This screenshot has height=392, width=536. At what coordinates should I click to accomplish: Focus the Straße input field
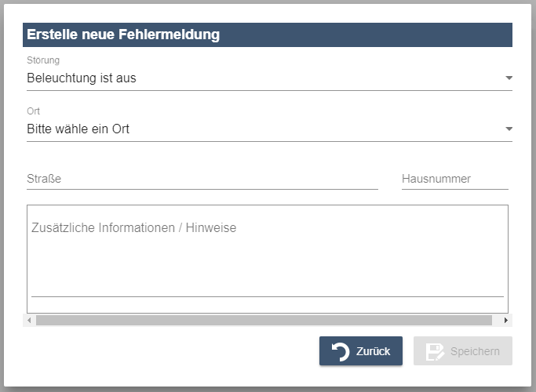click(202, 179)
